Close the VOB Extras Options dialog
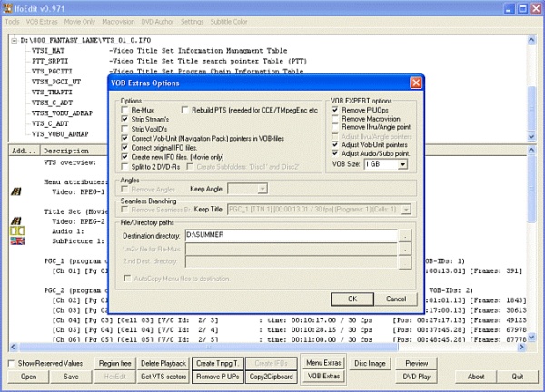Image resolution: width=545 pixels, height=392 pixels. click(x=415, y=83)
